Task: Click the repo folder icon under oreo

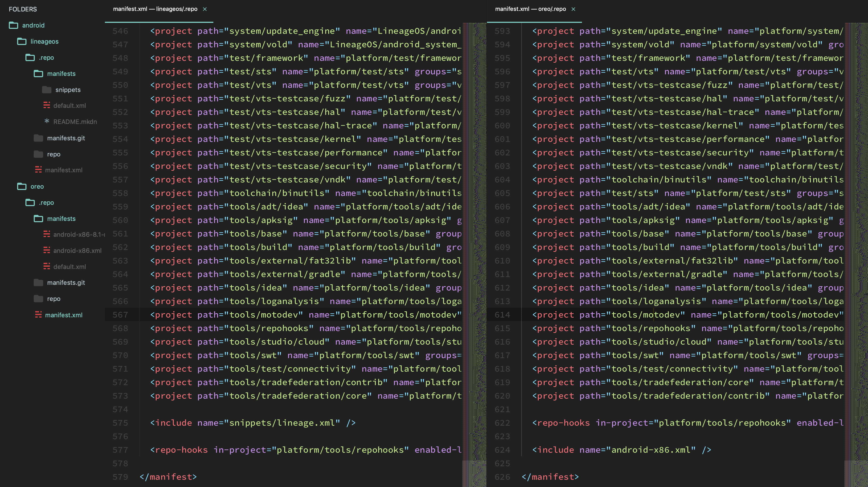Action: pos(38,299)
